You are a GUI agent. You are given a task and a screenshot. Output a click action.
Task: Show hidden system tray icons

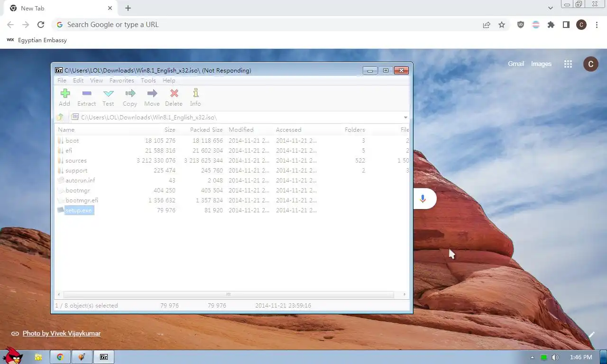tap(532, 357)
